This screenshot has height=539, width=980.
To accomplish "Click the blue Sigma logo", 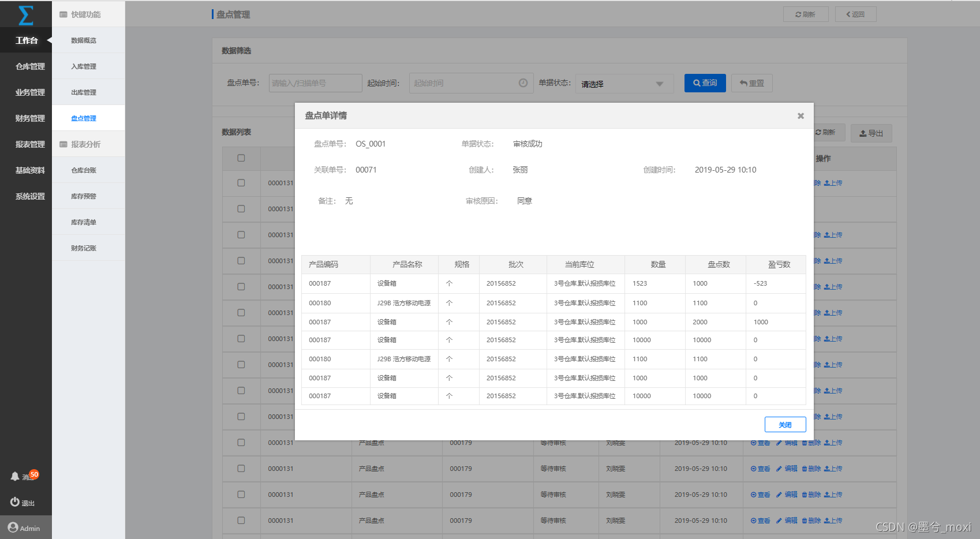I will [26, 15].
